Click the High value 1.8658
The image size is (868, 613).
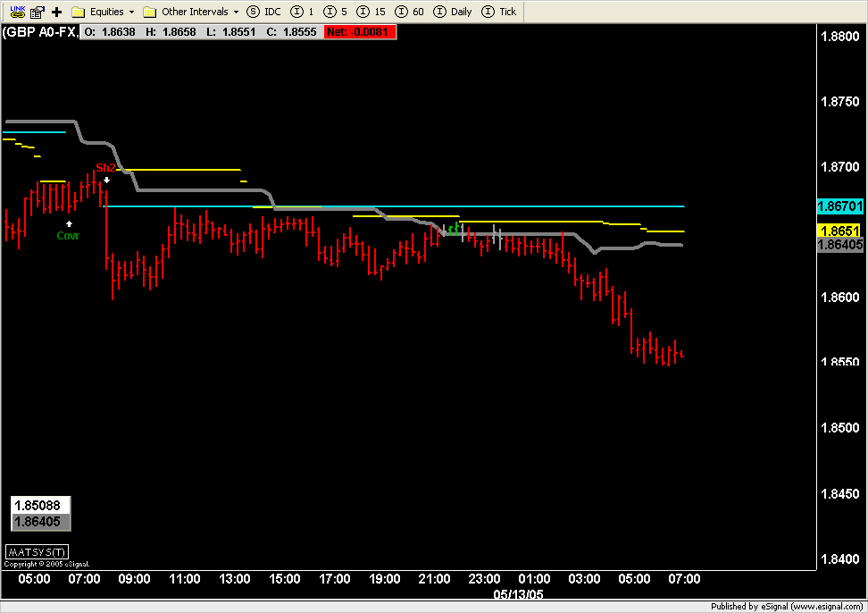pyautogui.click(x=179, y=32)
